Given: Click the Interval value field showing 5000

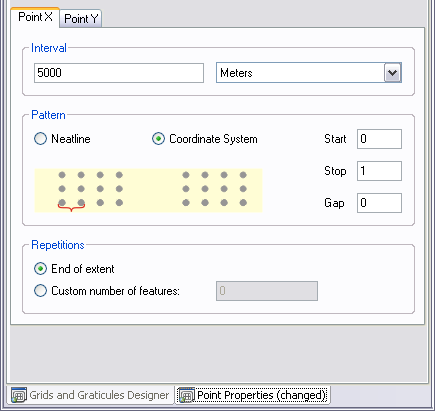Looking at the screenshot, I should (119, 73).
